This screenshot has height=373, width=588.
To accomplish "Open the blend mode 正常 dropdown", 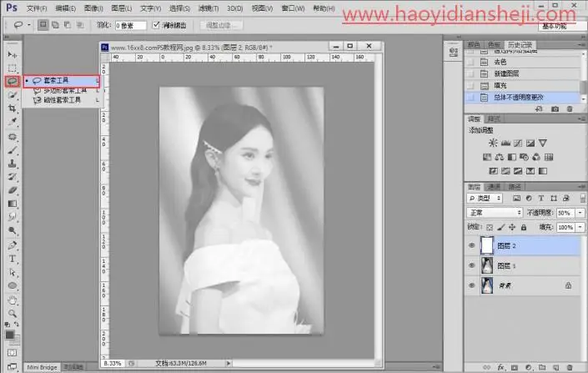I will [495, 213].
